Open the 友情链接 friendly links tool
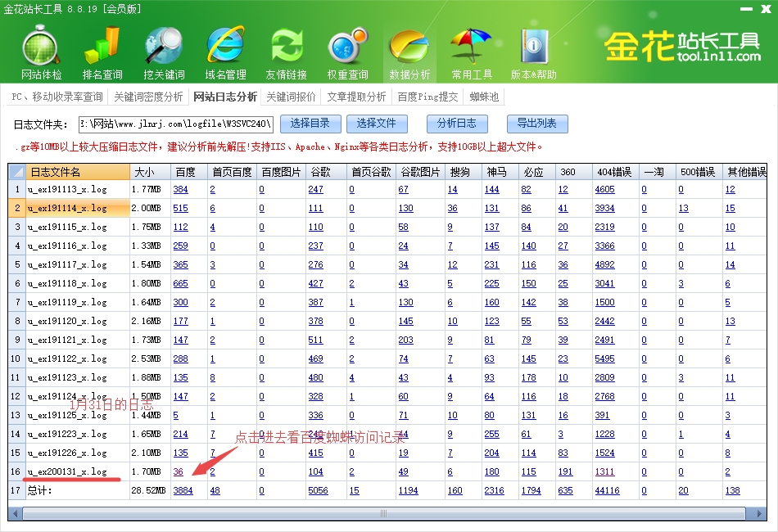Viewport: 778px width, 532px height. tap(287, 52)
